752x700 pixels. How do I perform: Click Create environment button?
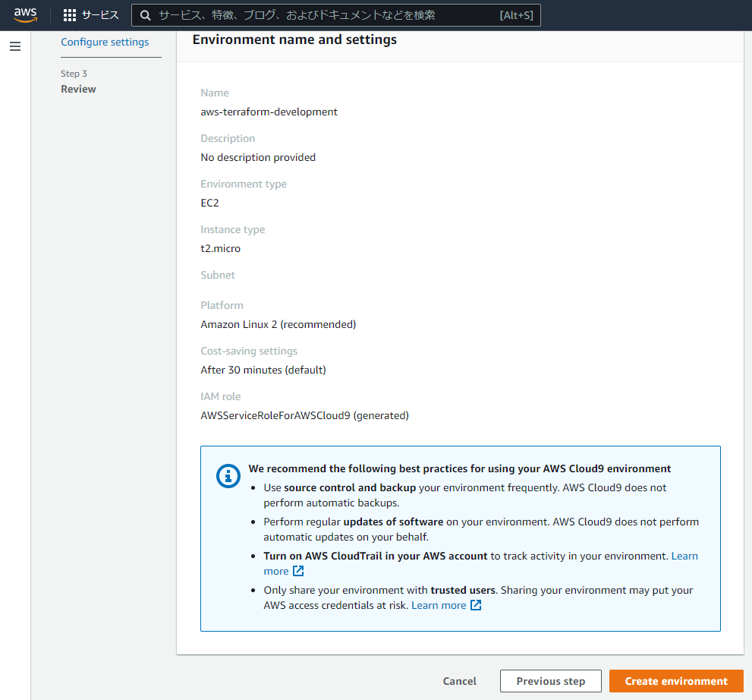point(676,681)
